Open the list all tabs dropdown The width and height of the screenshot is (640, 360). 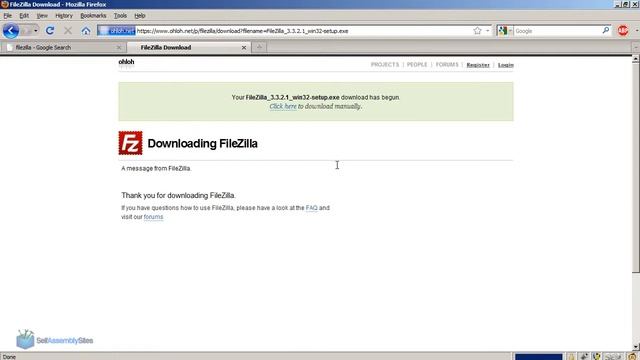pos(636,47)
